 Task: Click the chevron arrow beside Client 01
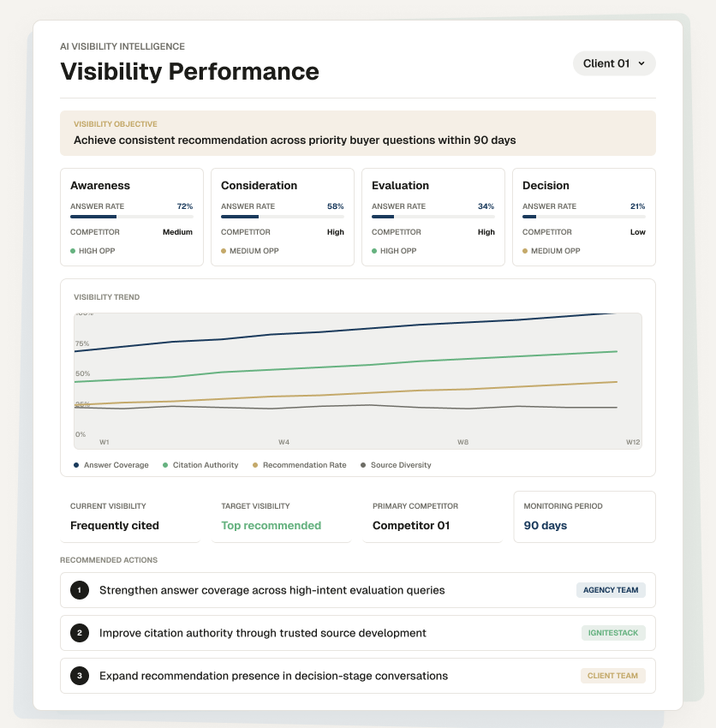click(641, 63)
